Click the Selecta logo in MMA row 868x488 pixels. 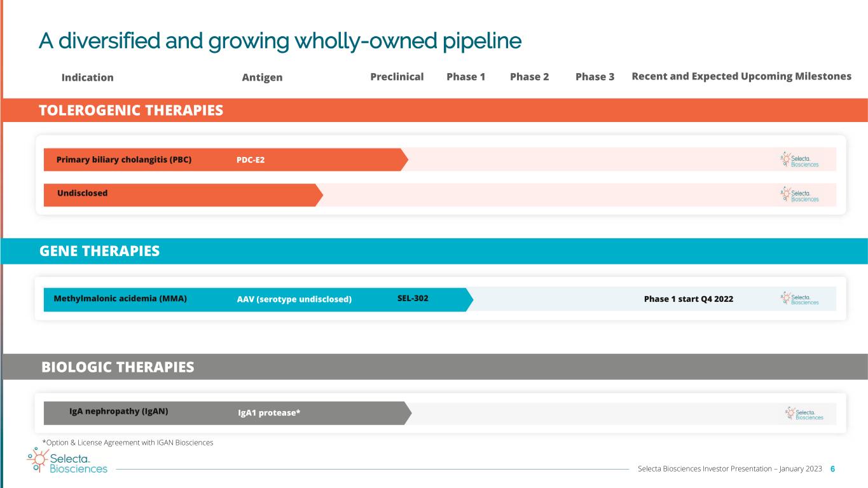pos(799,299)
